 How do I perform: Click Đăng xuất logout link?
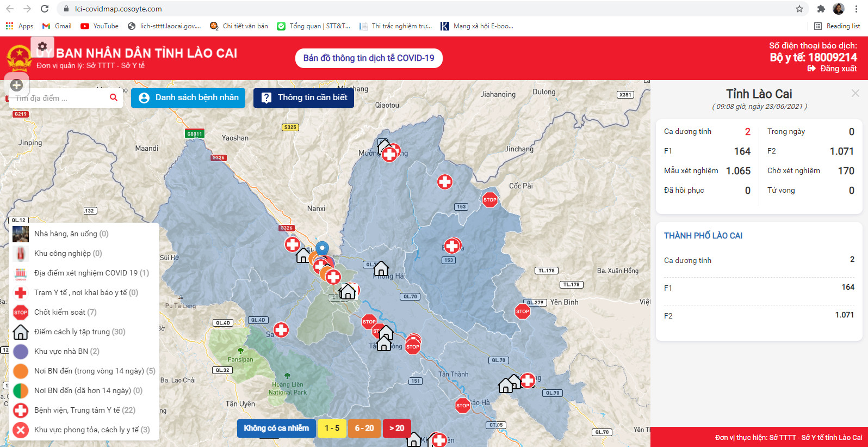[832, 69]
